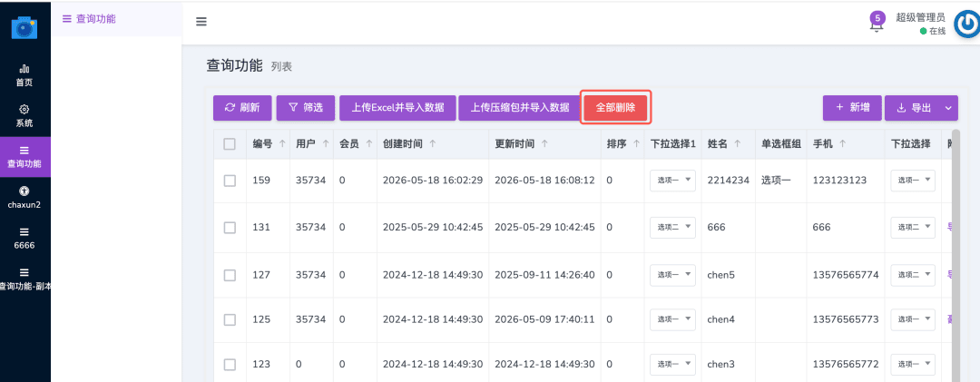Viewport: 980px width, 382px height.
Task: Click the red 全部删除 button
Action: pos(616,108)
